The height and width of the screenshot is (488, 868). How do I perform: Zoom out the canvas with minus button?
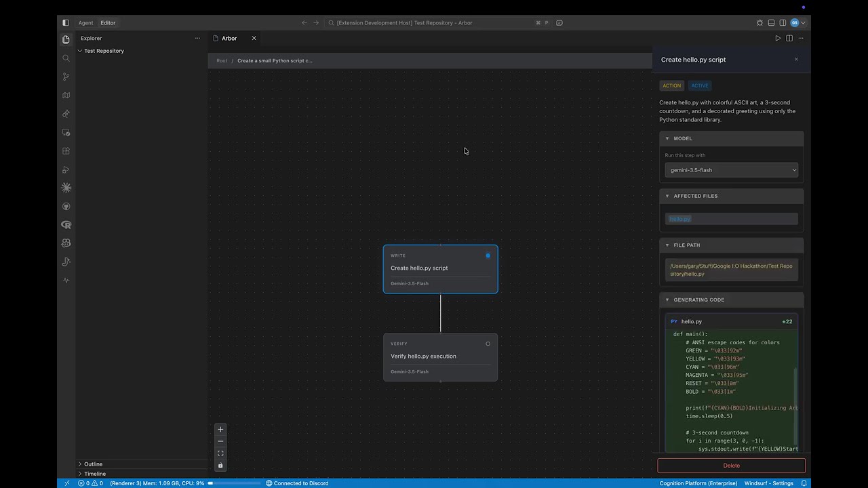click(220, 441)
